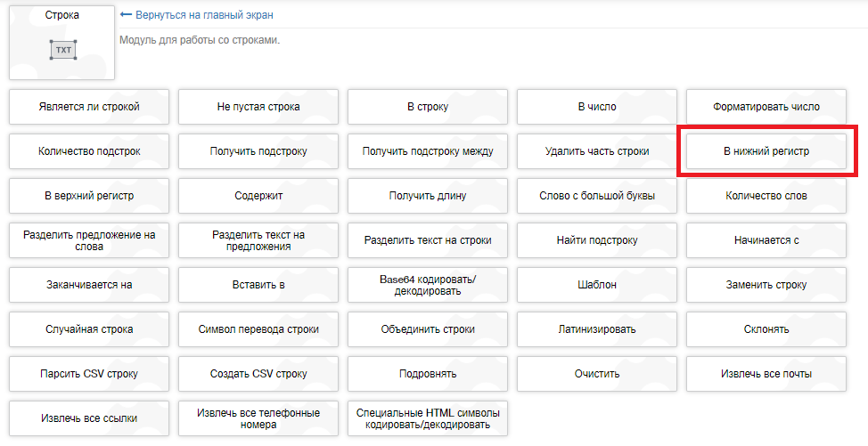Click the 'Количество слов' button

coord(766,196)
